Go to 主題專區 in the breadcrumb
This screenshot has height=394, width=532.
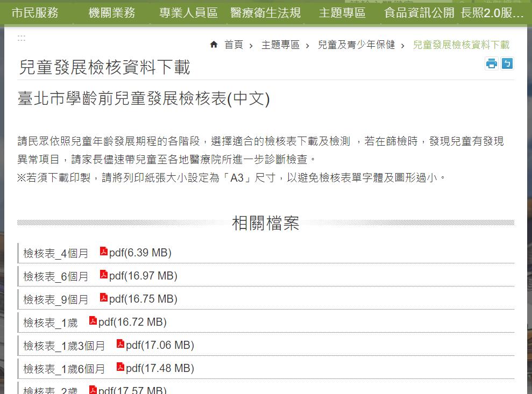coord(280,45)
